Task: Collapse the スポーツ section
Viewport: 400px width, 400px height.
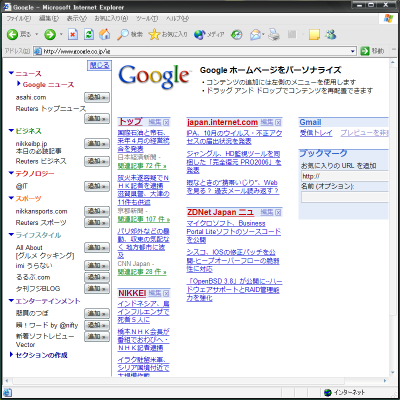Action: coord(11,198)
